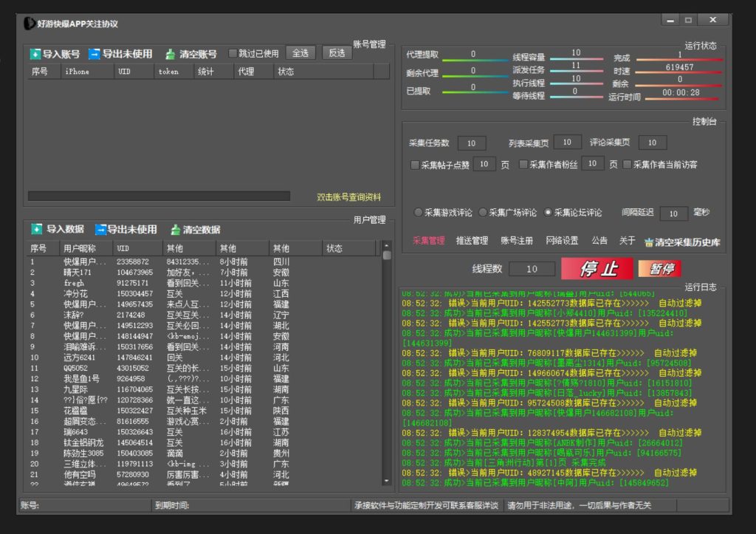Viewport: 756px width, 534px height.
Task: Click the 清空采集历史库 basket icon
Action: pyautogui.click(x=649, y=242)
